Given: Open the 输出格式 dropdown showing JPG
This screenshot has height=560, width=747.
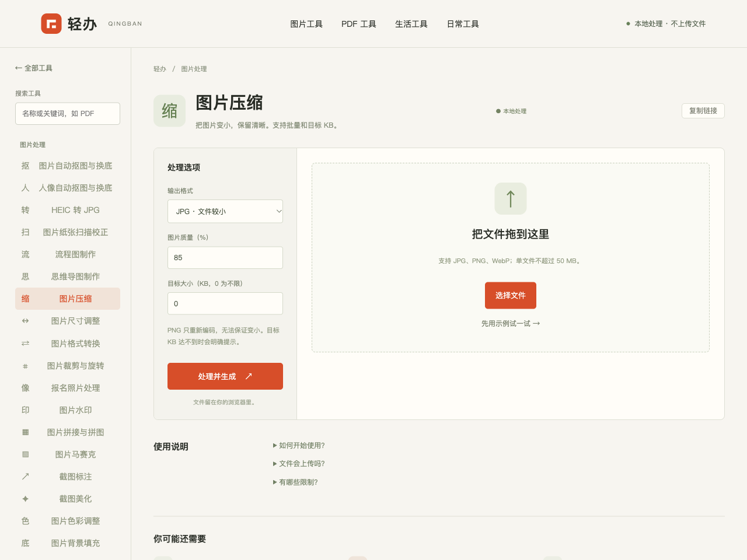Looking at the screenshot, I should coord(225,211).
